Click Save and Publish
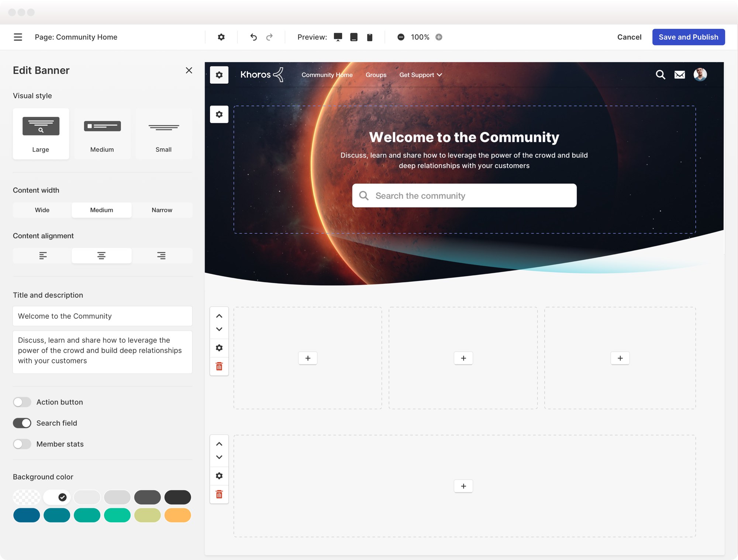Image resolution: width=738 pixels, height=560 pixels. click(689, 37)
